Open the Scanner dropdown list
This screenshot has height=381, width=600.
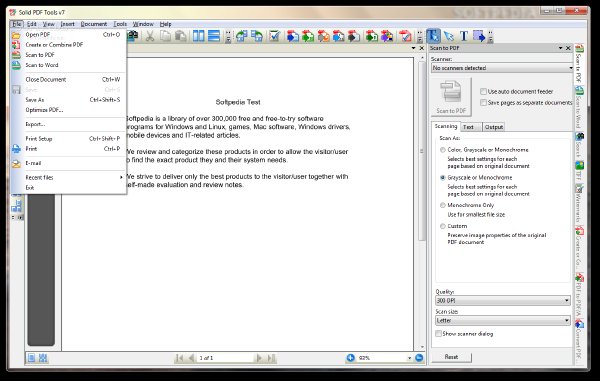(x=502, y=68)
